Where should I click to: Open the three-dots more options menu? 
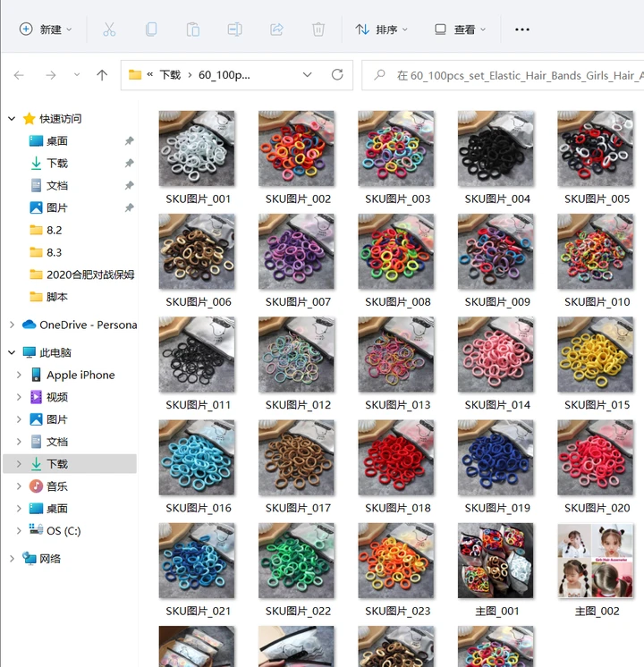tap(522, 30)
